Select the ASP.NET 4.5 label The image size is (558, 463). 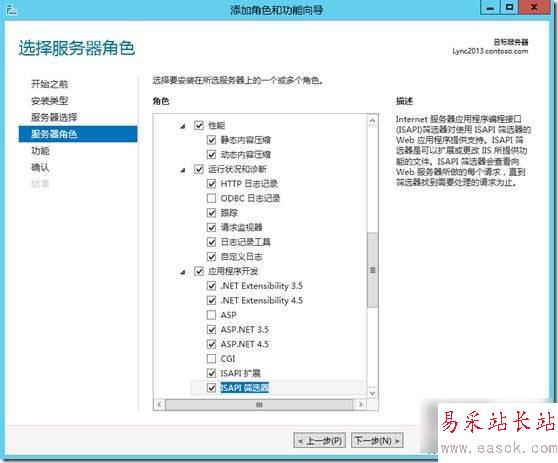(244, 344)
